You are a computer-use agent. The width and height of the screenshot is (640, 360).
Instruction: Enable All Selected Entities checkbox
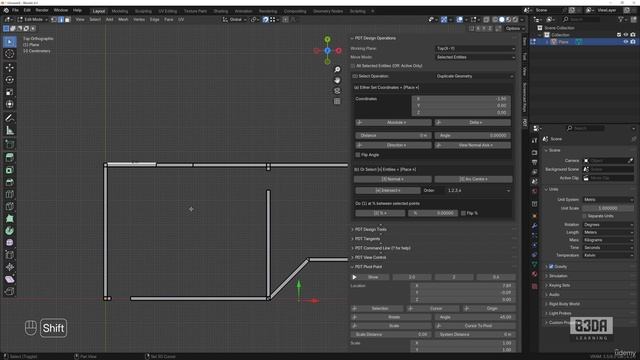[x=353, y=66]
